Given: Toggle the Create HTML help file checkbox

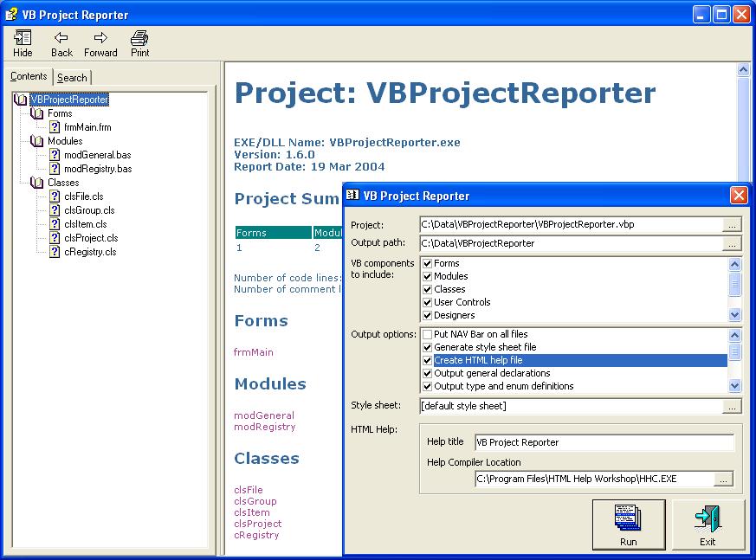Looking at the screenshot, I should click(427, 360).
